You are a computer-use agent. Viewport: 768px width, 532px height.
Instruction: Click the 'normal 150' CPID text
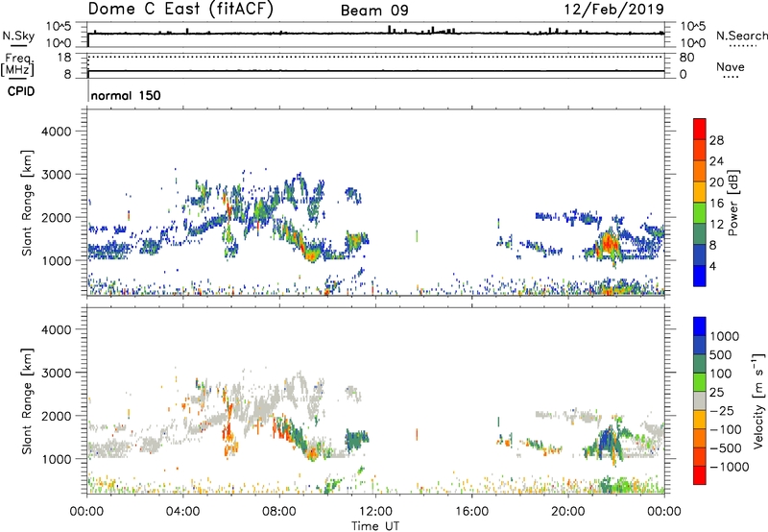tap(126, 95)
